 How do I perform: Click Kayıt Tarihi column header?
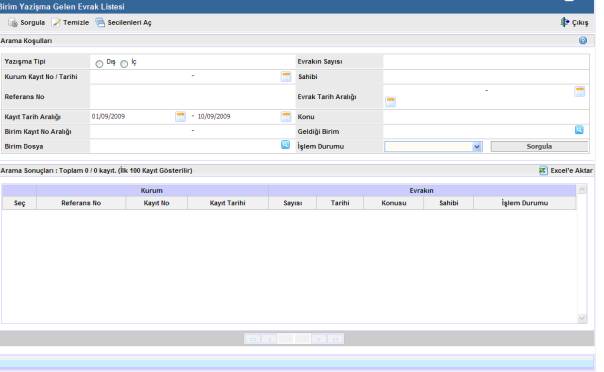tap(228, 203)
